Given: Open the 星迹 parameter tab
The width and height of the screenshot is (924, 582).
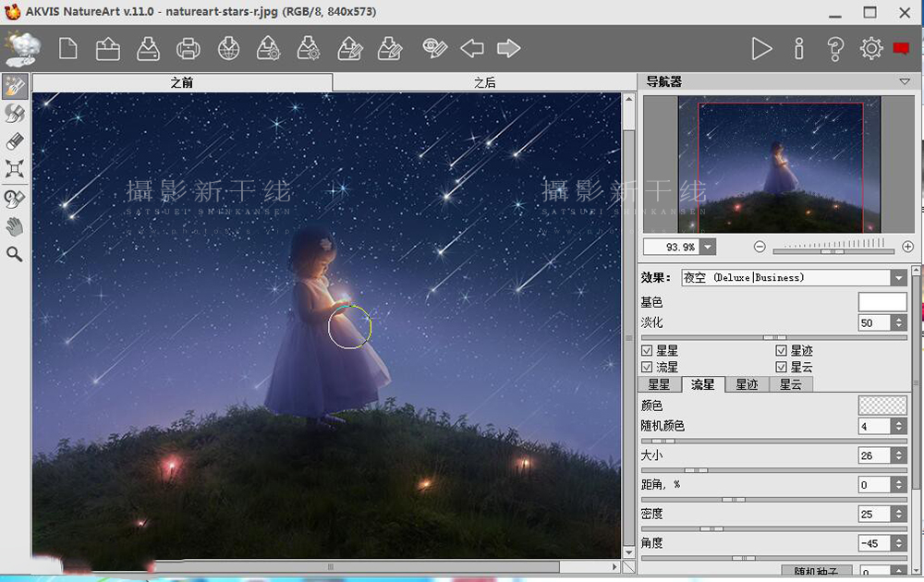Looking at the screenshot, I should 747,384.
